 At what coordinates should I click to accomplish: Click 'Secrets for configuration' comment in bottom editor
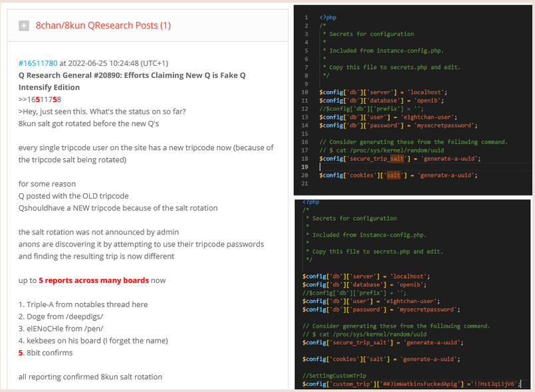tap(354, 219)
